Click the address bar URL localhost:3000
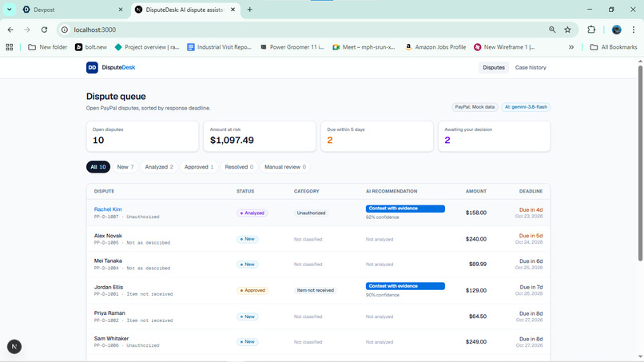The height and width of the screenshot is (362, 644). [x=95, y=30]
